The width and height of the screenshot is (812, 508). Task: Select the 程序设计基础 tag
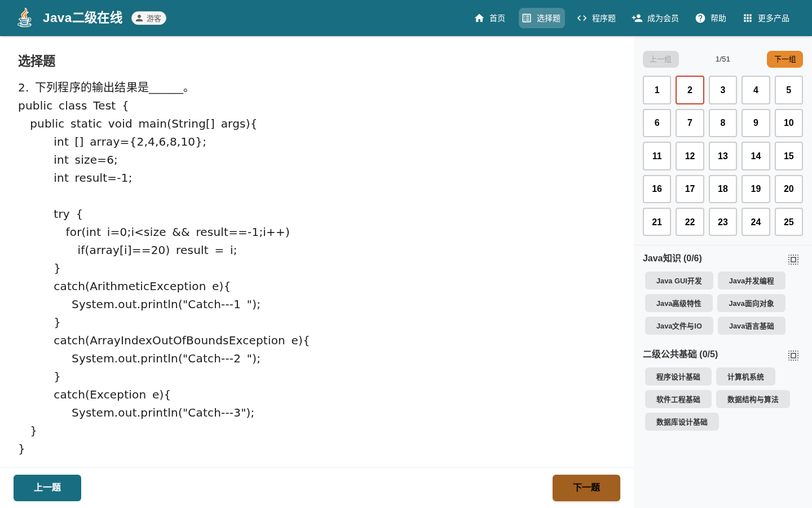pyautogui.click(x=678, y=376)
